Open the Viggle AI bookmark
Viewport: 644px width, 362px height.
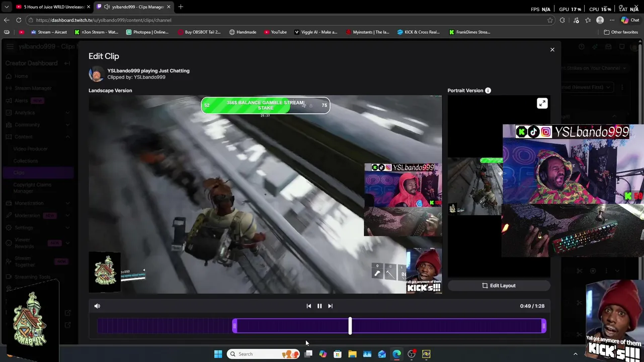pyautogui.click(x=315, y=32)
